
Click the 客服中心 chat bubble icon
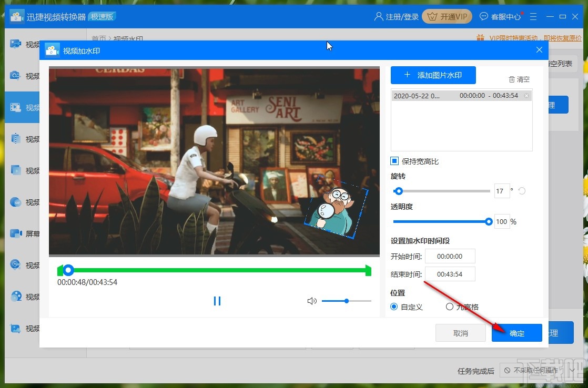pyautogui.click(x=484, y=17)
